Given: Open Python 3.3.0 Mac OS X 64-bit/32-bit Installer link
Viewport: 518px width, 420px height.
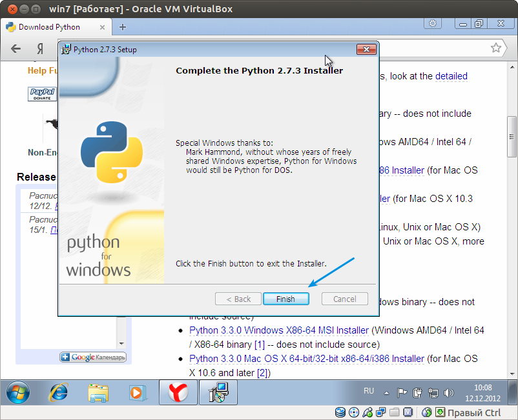Looking at the screenshot, I should (x=307, y=359).
